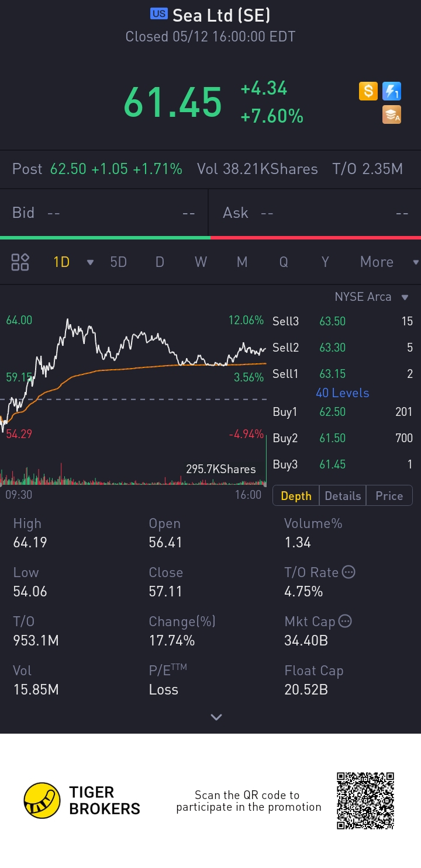Switch to the Y yearly chart tab

325,262
